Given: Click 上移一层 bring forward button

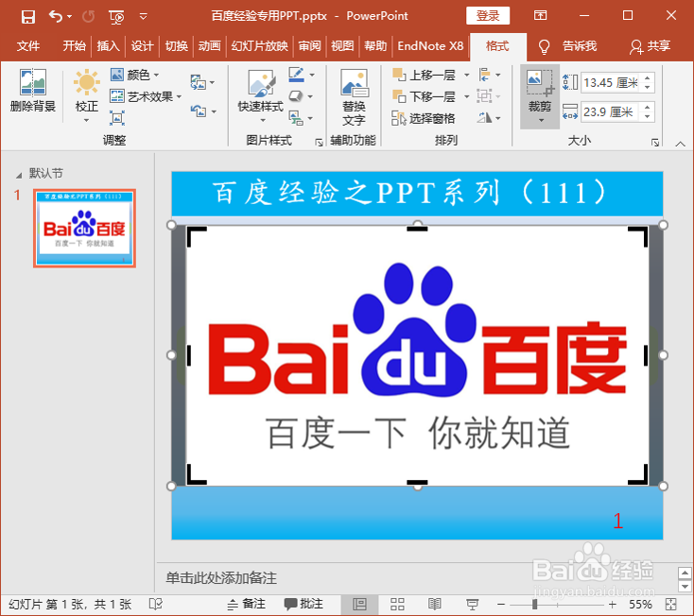Looking at the screenshot, I should coord(424,75).
